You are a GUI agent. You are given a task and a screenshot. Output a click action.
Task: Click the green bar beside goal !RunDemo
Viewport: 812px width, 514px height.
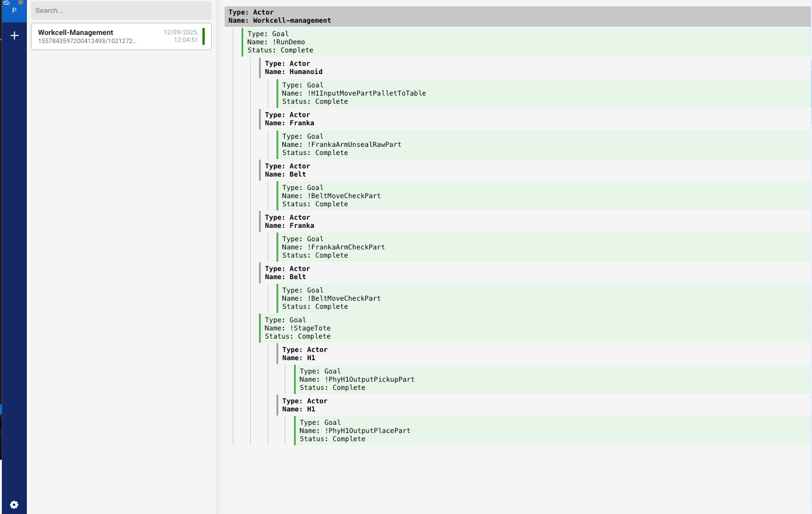tap(242, 42)
